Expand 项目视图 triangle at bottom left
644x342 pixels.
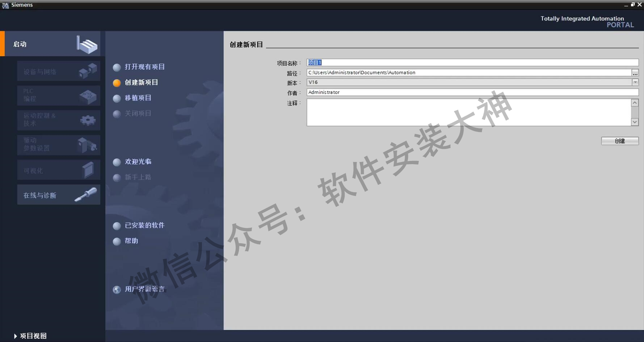(x=15, y=336)
